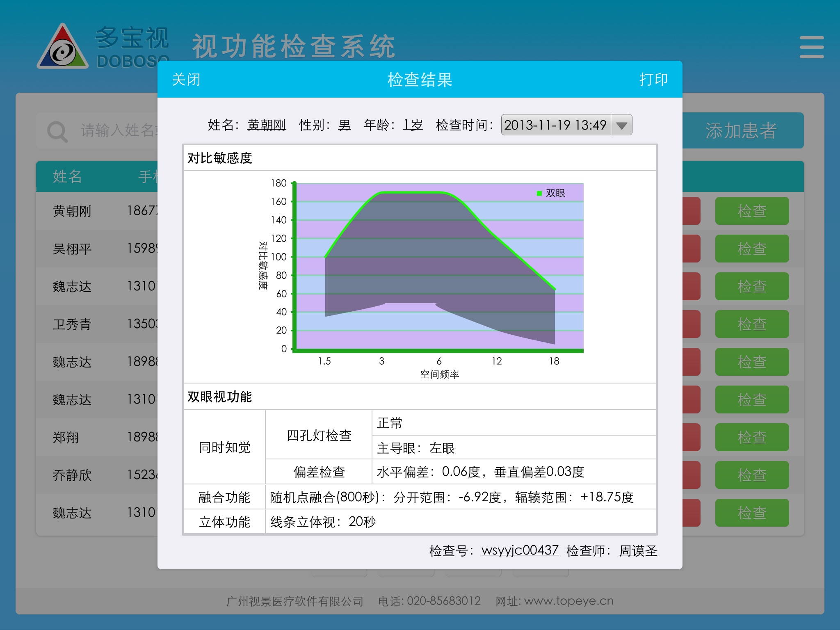Click 检查 button in 黄朝刚 row
The height and width of the screenshot is (630, 840).
click(752, 211)
